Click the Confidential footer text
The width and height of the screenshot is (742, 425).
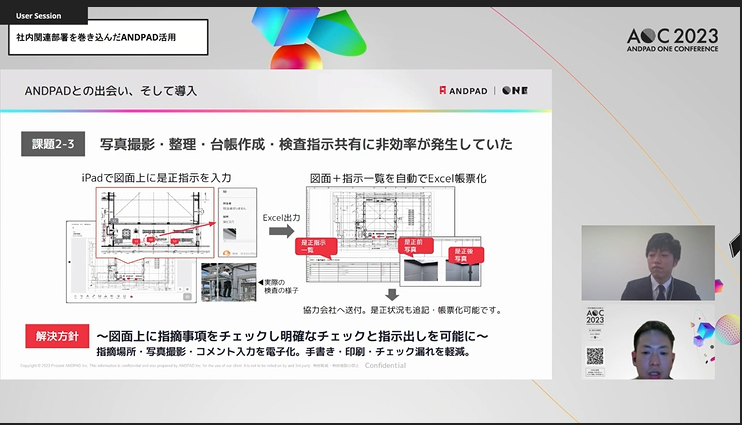pos(385,365)
